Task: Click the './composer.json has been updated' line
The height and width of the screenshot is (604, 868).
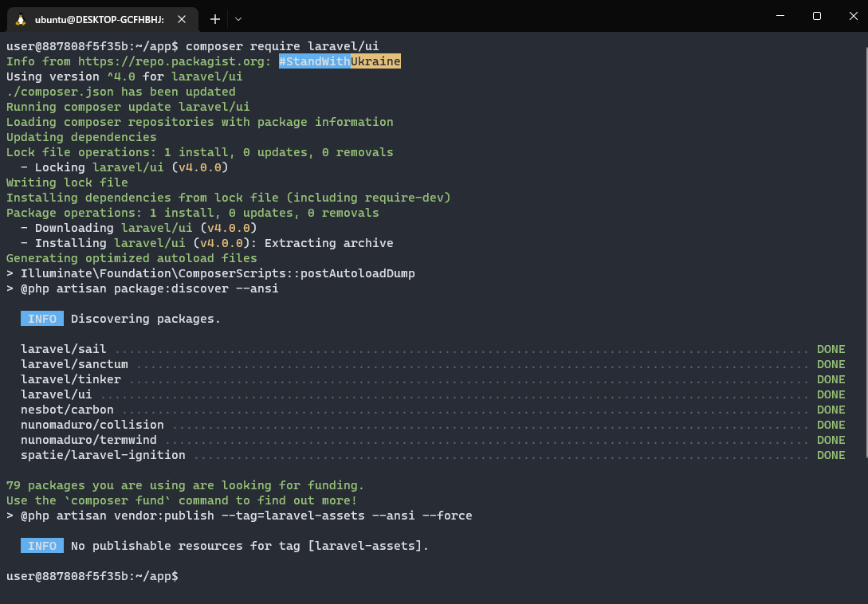Action: [120, 92]
